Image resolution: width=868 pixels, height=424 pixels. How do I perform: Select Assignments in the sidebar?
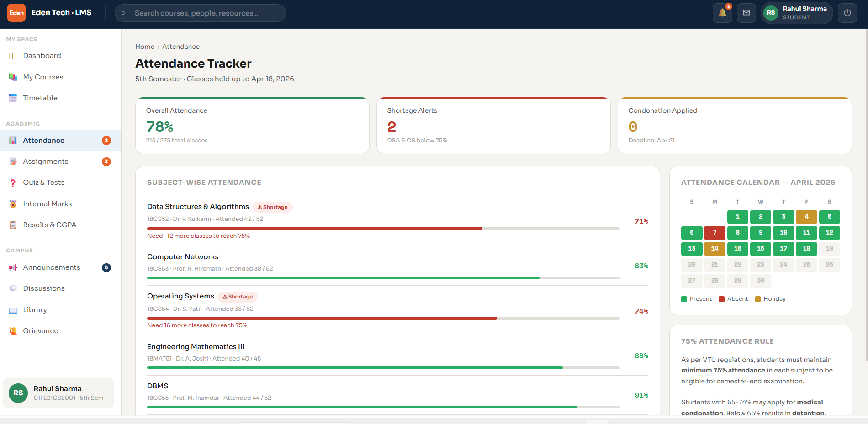click(60, 162)
